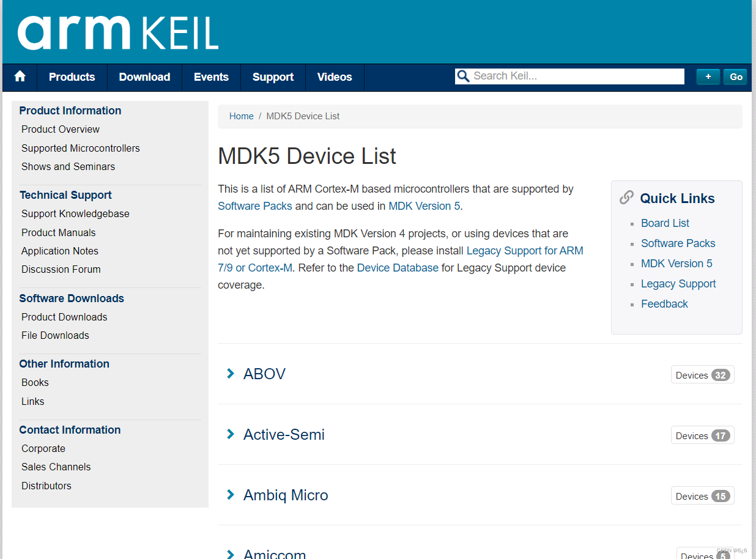
Task: Click the Home breadcrumb link
Action: pos(242,116)
